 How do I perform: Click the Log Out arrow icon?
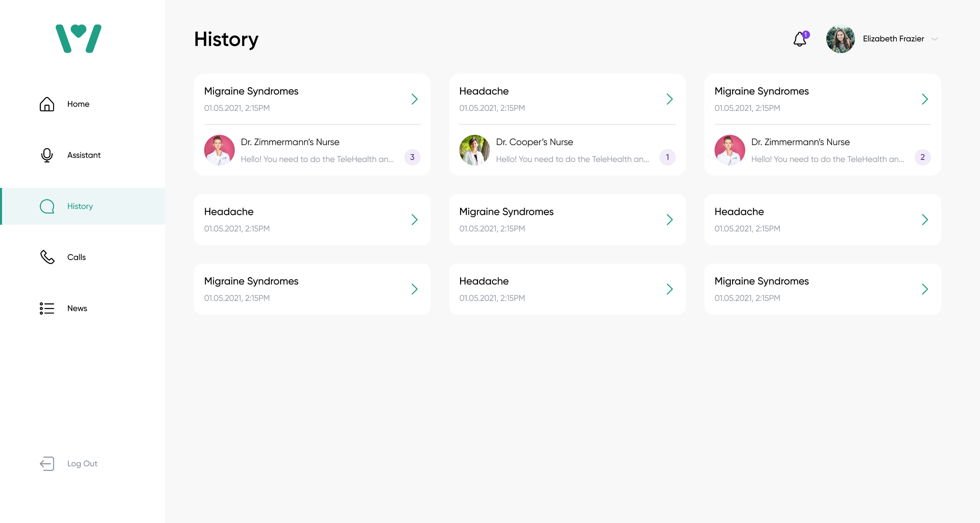[47, 464]
